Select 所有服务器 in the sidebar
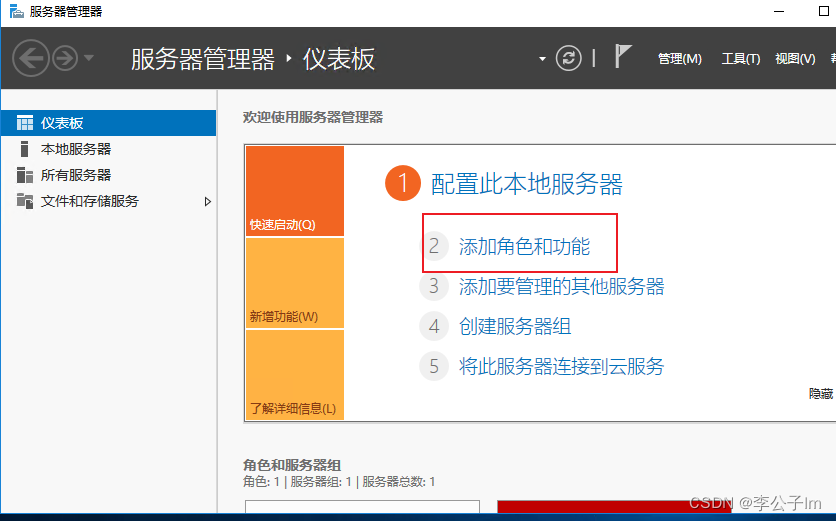 109,175
